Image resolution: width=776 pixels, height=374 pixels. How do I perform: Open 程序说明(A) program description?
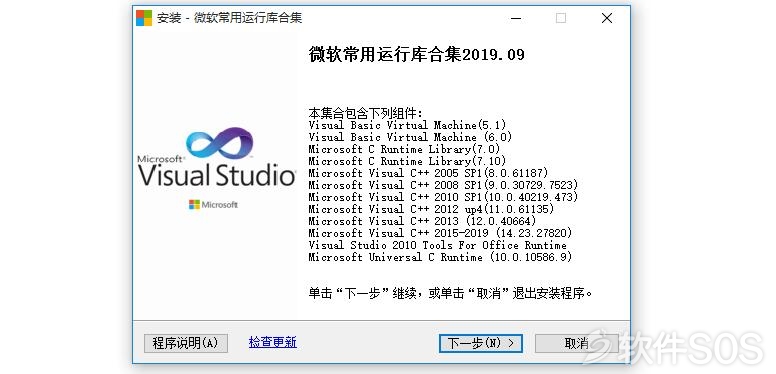point(186,343)
